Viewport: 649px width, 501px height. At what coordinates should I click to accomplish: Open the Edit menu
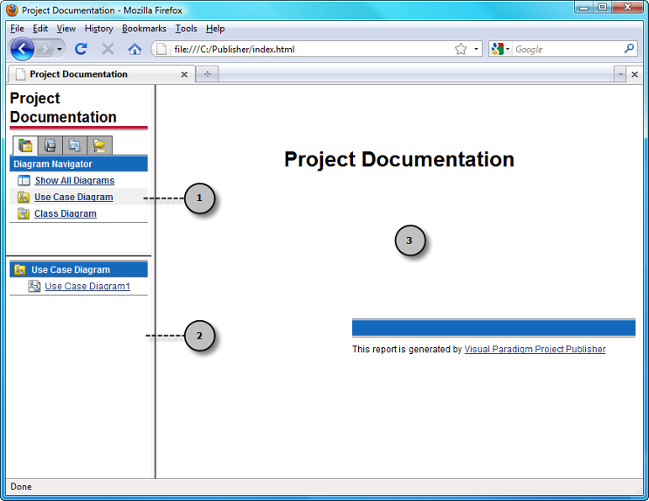coord(40,29)
